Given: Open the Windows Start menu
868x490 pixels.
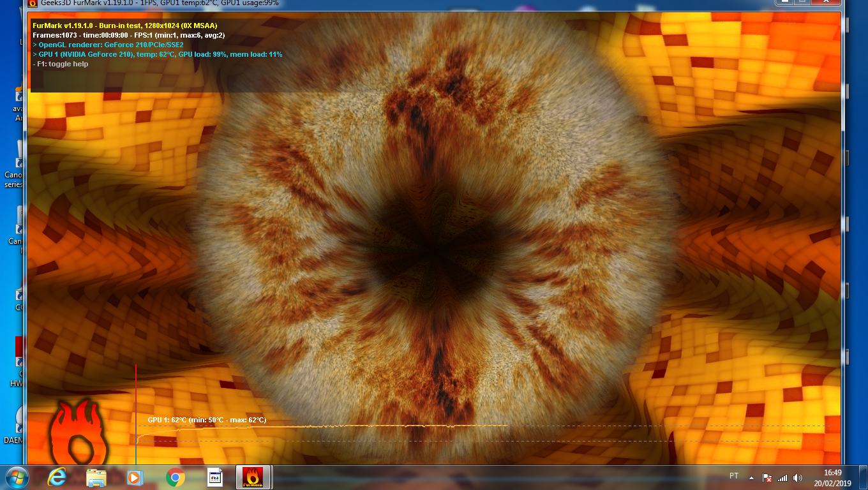Looking at the screenshot, I should click(18, 477).
